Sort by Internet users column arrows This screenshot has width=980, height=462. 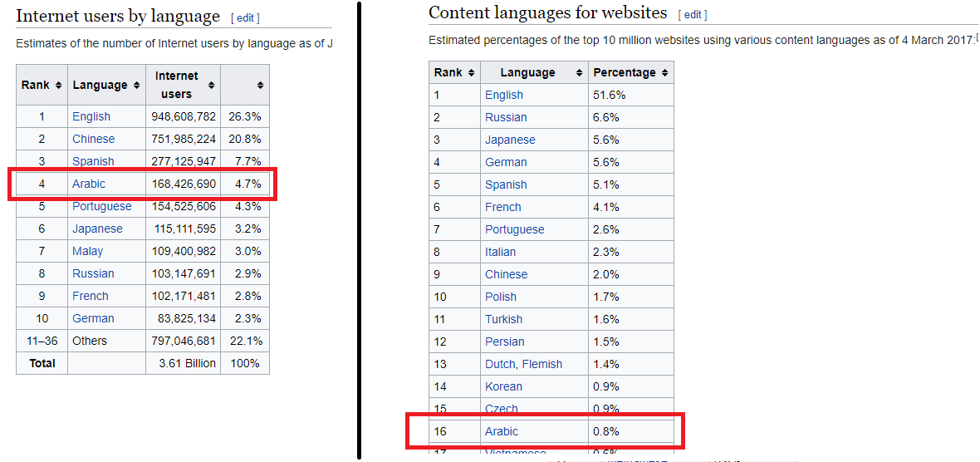pos(211,86)
